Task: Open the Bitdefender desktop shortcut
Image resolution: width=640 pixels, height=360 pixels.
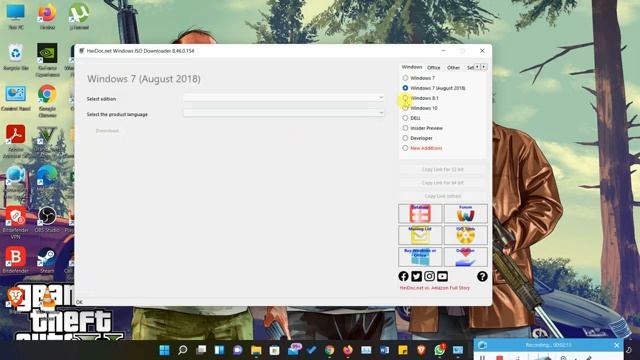Action: coord(16,260)
